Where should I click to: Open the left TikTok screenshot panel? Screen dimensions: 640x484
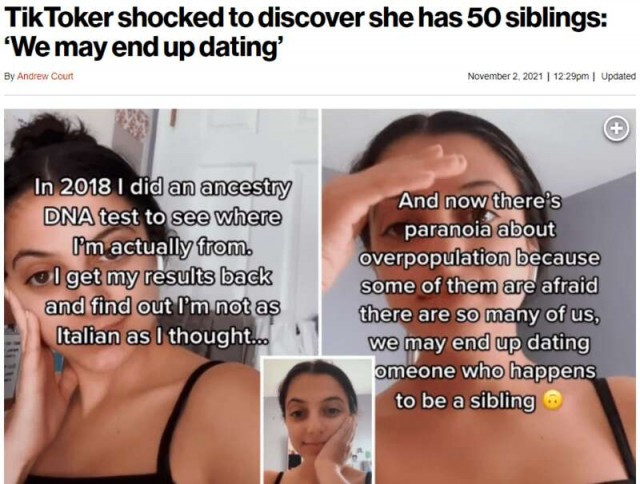coord(161,296)
